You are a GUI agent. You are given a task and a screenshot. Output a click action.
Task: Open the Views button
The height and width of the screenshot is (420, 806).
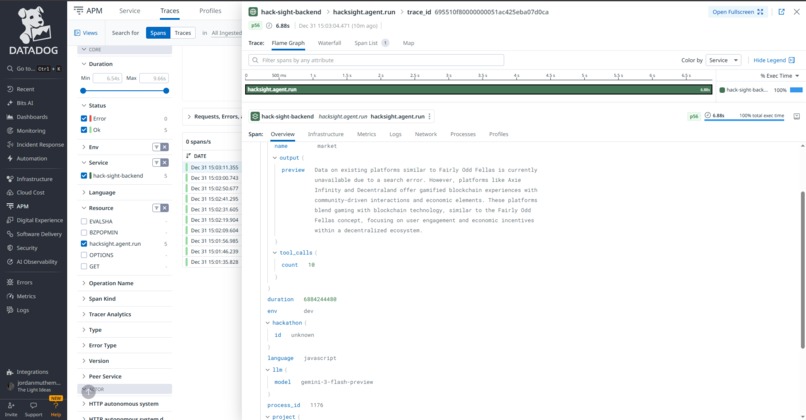(x=86, y=33)
